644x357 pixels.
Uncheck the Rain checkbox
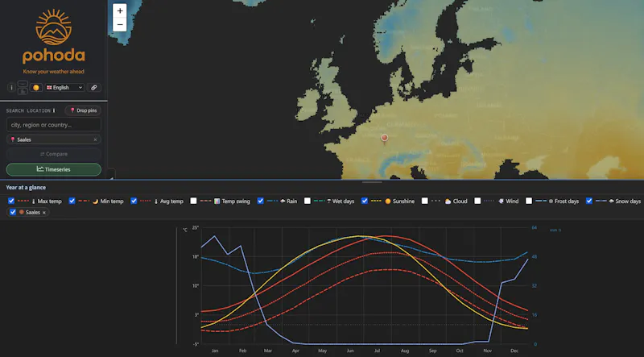coord(260,201)
